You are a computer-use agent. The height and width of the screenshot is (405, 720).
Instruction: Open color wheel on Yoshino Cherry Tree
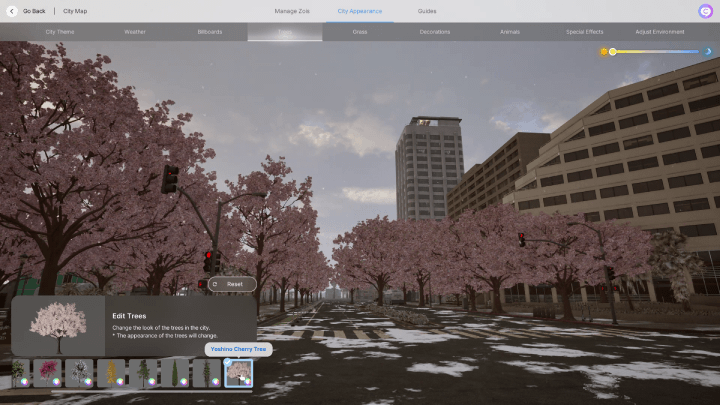click(x=248, y=382)
